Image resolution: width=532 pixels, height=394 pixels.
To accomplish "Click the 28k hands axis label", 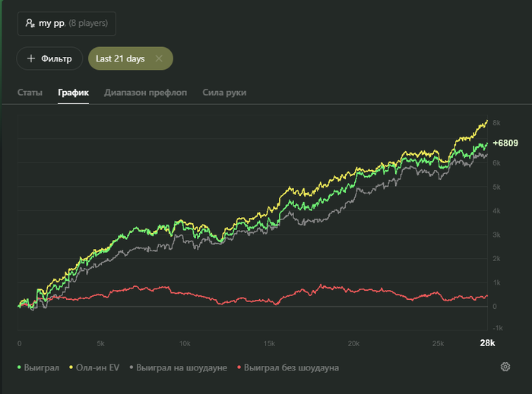I will pos(487,343).
